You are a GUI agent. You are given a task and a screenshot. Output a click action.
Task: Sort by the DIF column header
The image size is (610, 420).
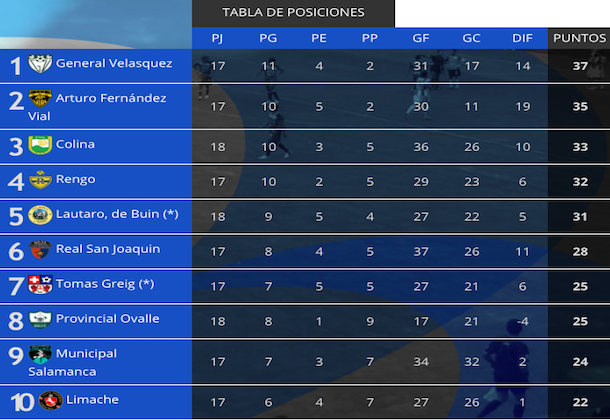(x=522, y=38)
